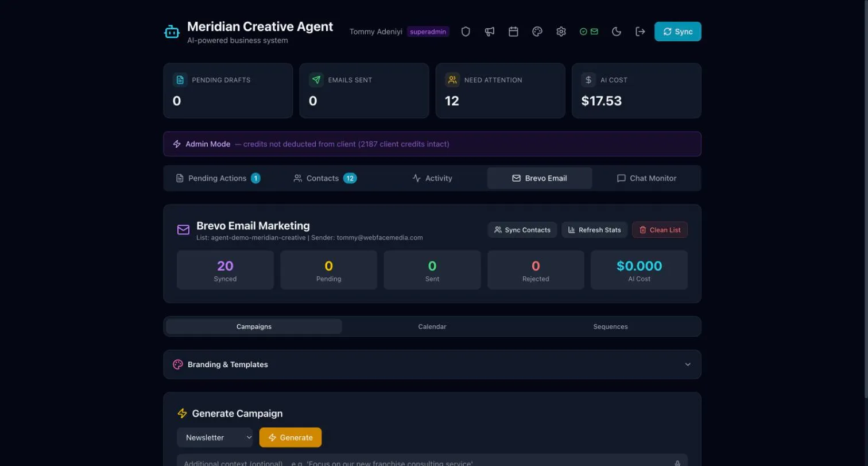Show the Sequences sub-tab
The image size is (868, 466).
click(x=610, y=326)
